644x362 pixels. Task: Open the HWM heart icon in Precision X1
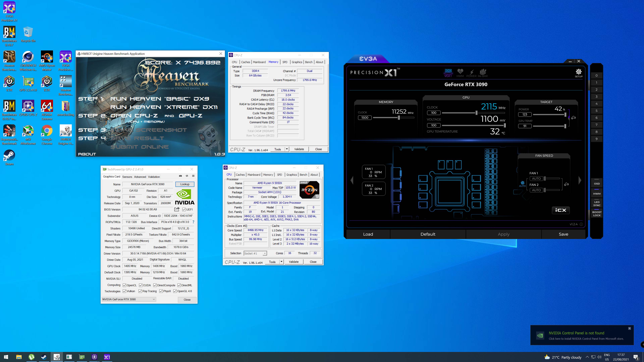pyautogui.click(x=460, y=73)
